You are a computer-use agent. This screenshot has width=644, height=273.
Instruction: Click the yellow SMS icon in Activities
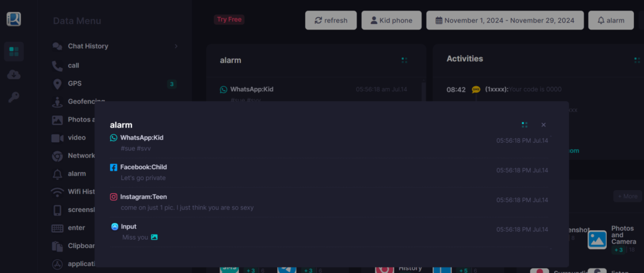click(x=476, y=89)
